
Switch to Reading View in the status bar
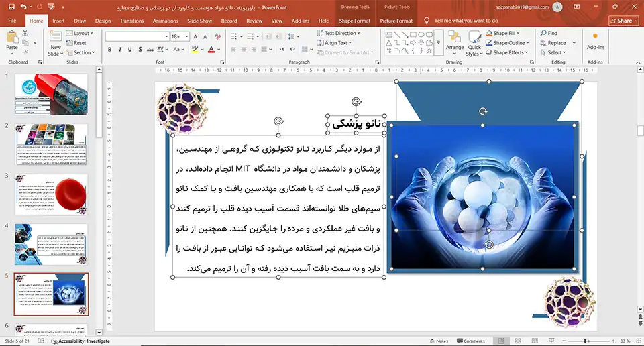tap(535, 341)
